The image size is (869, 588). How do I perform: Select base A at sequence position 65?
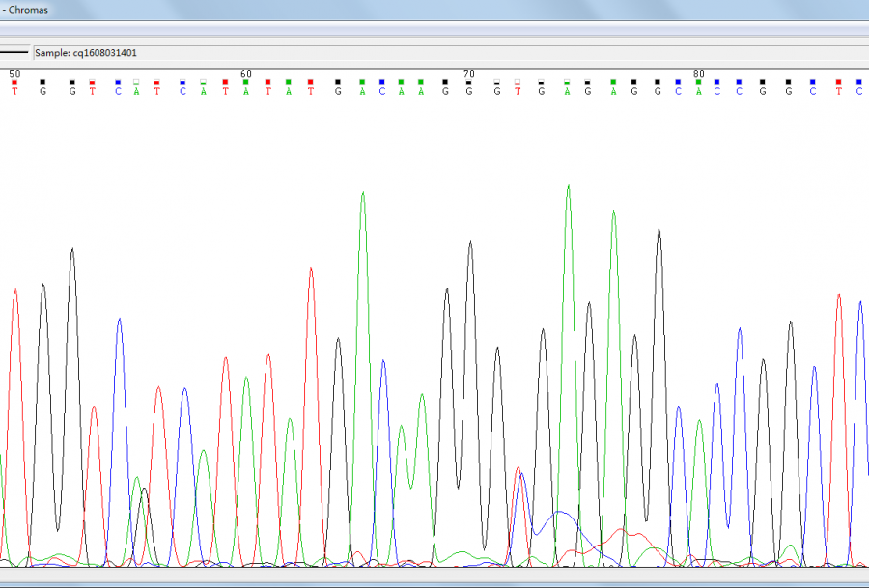[x=362, y=91]
